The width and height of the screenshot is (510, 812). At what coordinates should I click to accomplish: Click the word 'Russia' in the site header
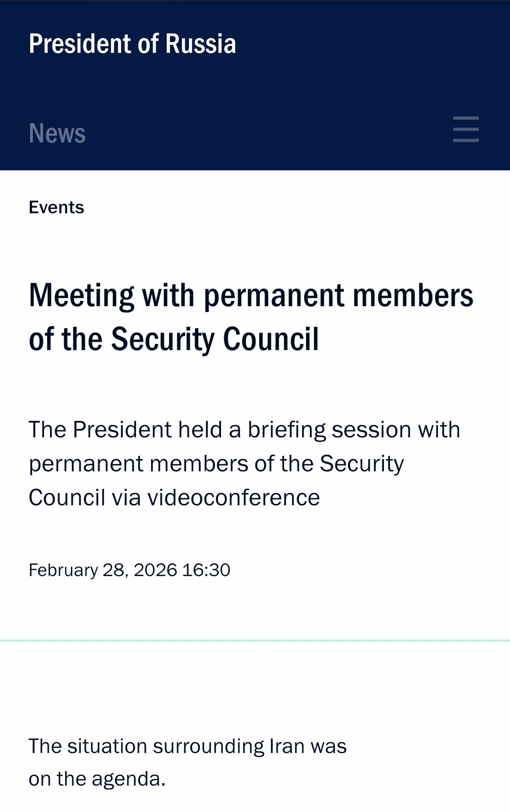[200, 44]
